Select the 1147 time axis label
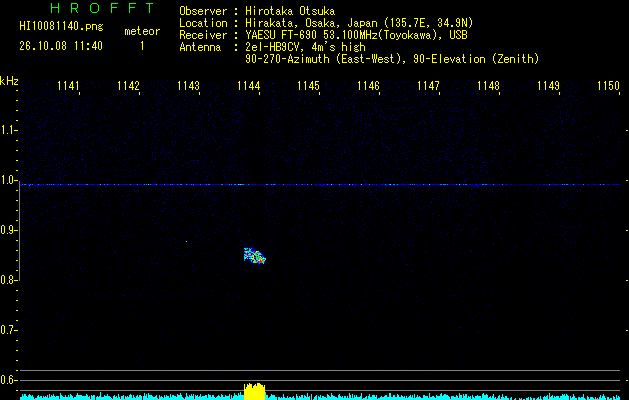 pos(428,86)
